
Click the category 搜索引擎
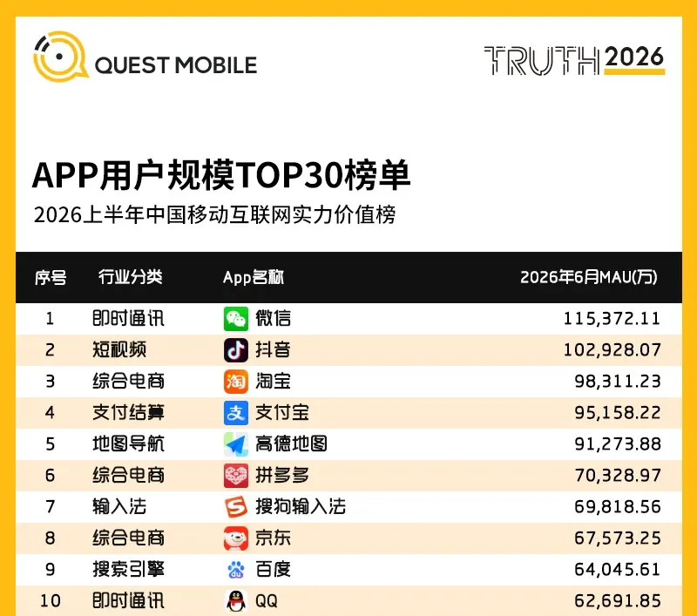128,569
